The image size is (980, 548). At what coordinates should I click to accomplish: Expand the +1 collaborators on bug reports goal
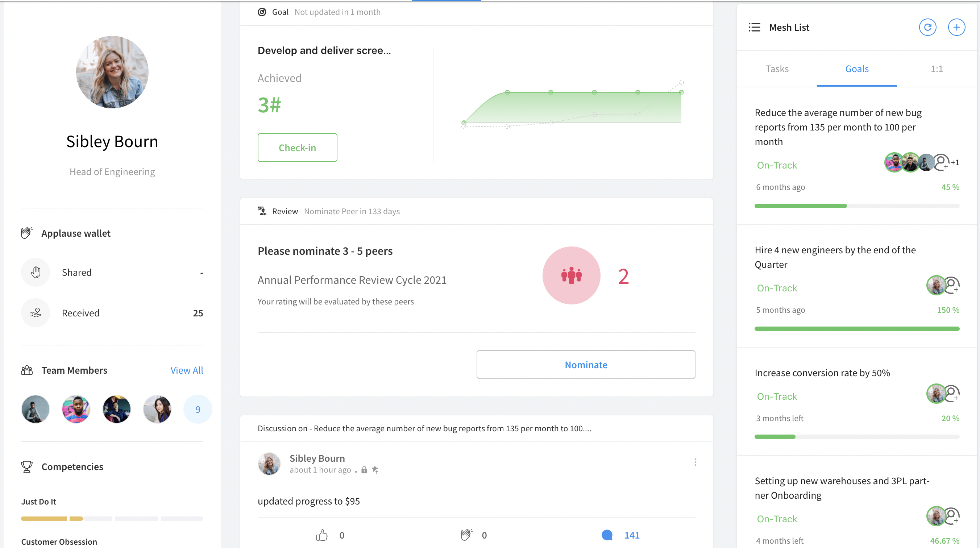[x=955, y=163]
